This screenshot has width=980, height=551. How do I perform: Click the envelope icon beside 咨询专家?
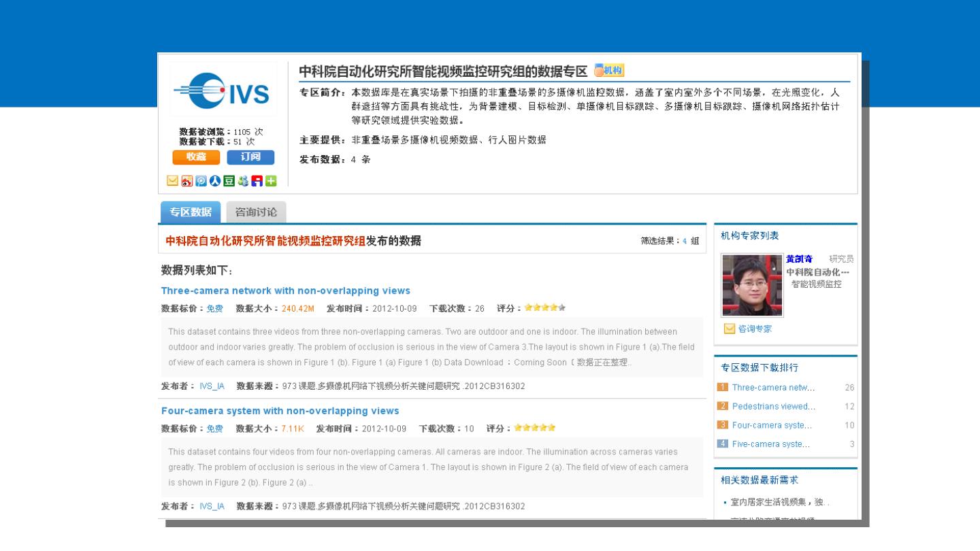pyautogui.click(x=730, y=329)
